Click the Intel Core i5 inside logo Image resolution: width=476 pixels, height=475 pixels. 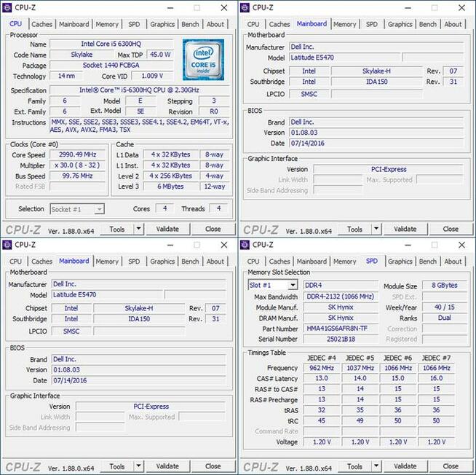(x=203, y=60)
